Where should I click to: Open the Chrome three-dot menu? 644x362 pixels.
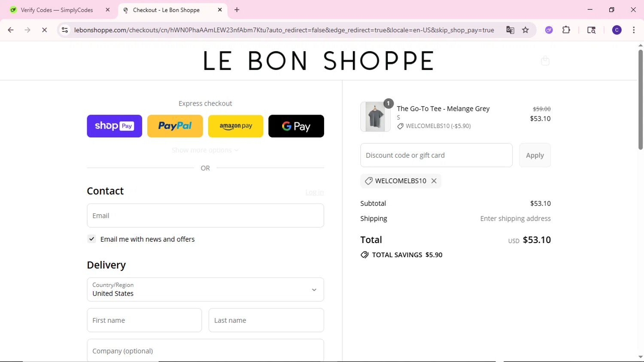tap(634, 30)
